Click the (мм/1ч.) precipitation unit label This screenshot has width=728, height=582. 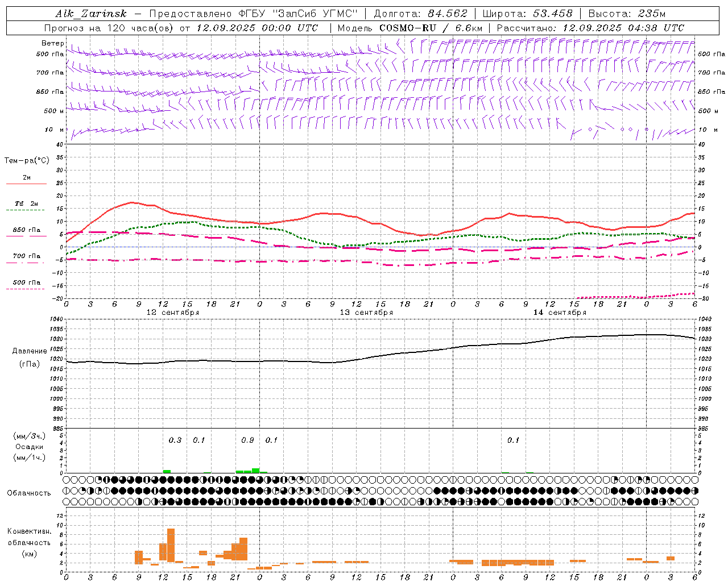[29, 458]
